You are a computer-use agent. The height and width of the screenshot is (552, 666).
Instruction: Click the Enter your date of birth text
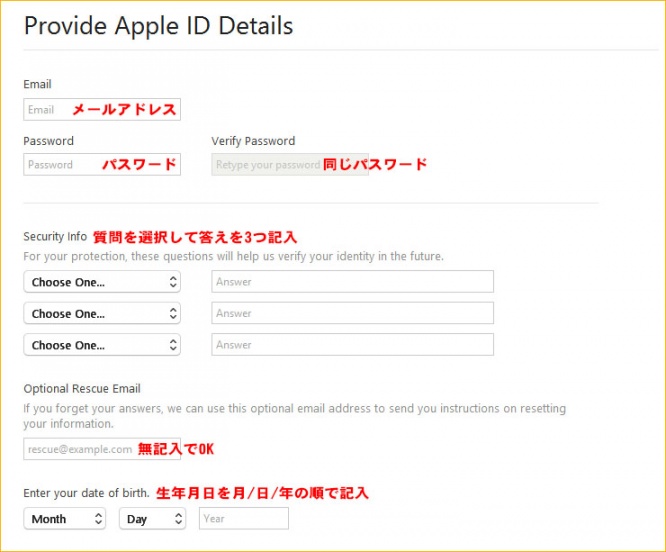(86, 493)
